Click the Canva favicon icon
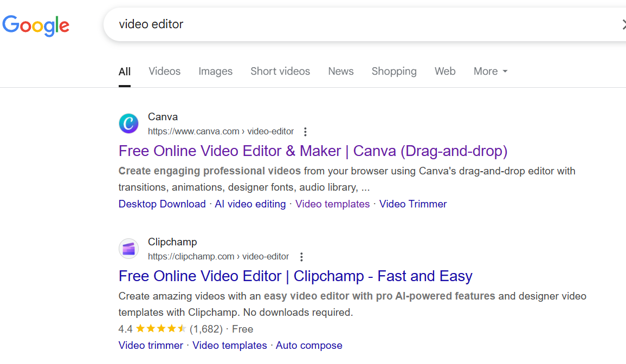 128,123
